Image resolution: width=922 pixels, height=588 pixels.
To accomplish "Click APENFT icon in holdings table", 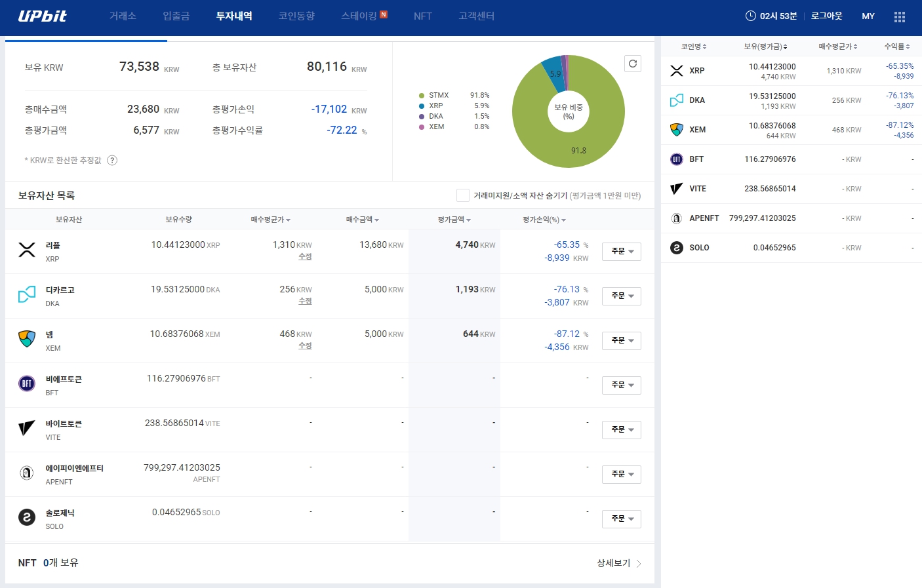I will pos(27,473).
